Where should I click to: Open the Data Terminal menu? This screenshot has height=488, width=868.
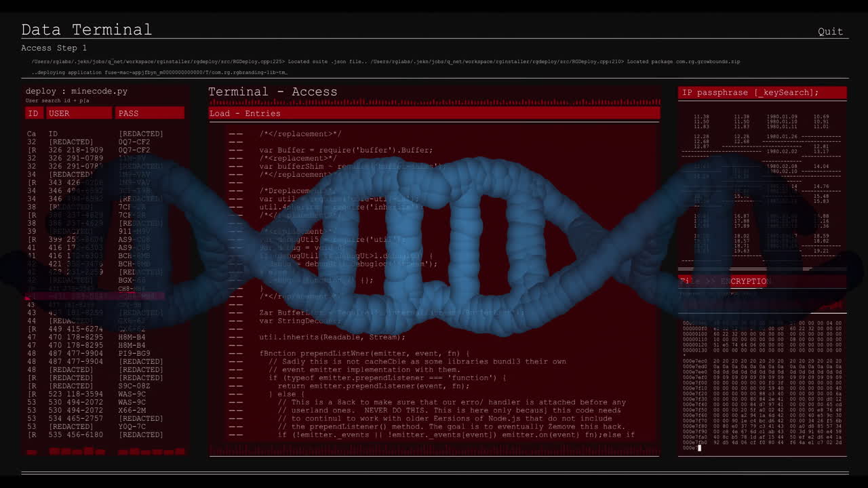[87, 30]
